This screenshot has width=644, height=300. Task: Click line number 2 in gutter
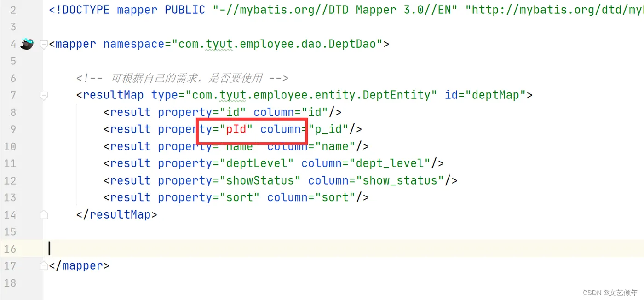[12, 10]
